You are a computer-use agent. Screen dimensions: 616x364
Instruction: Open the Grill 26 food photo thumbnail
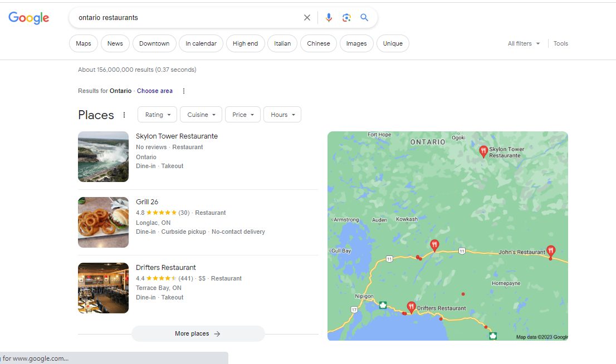click(104, 222)
